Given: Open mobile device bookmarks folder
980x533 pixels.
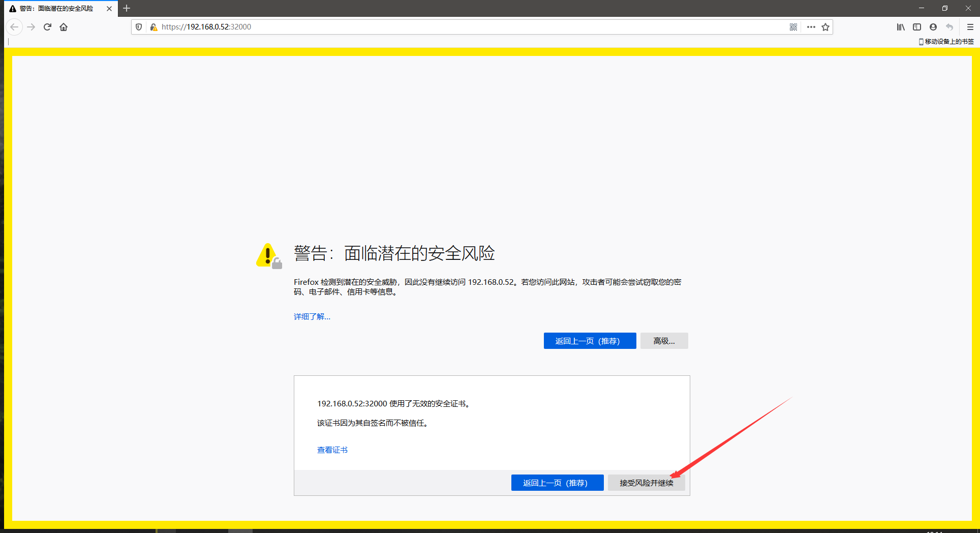Looking at the screenshot, I should [x=946, y=42].
